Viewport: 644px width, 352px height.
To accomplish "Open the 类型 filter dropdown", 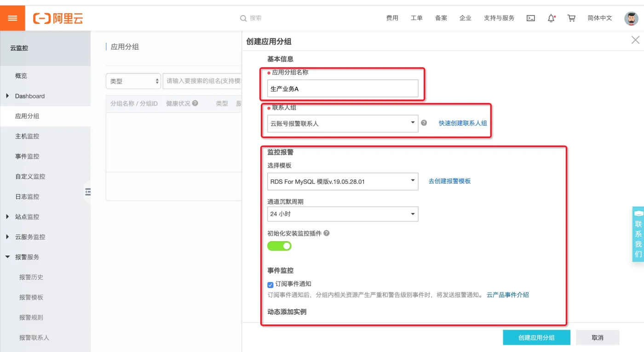I will (133, 81).
